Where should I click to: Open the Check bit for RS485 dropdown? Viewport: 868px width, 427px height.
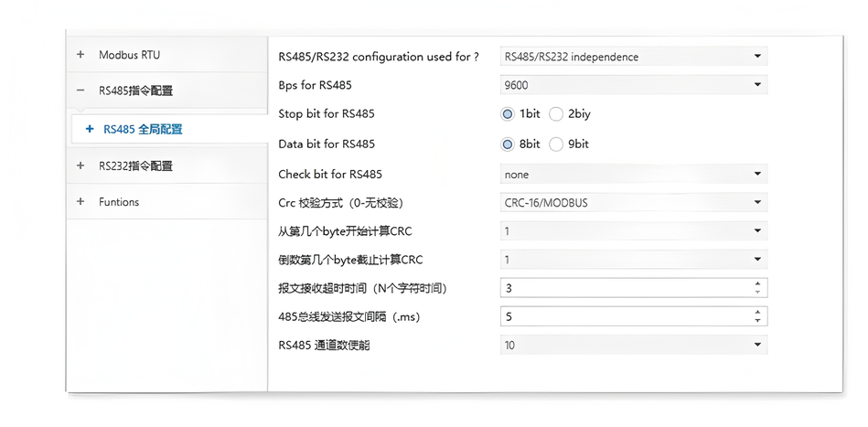[634, 175]
